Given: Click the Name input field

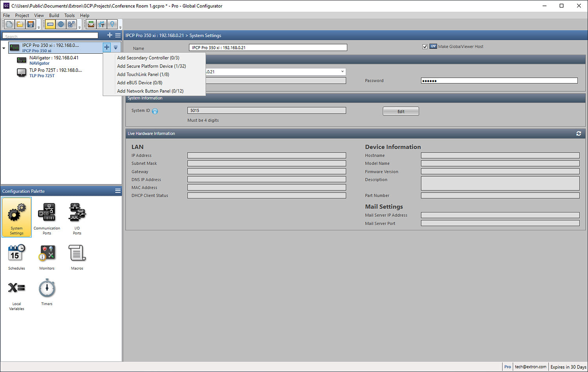Looking at the screenshot, I should point(268,47).
